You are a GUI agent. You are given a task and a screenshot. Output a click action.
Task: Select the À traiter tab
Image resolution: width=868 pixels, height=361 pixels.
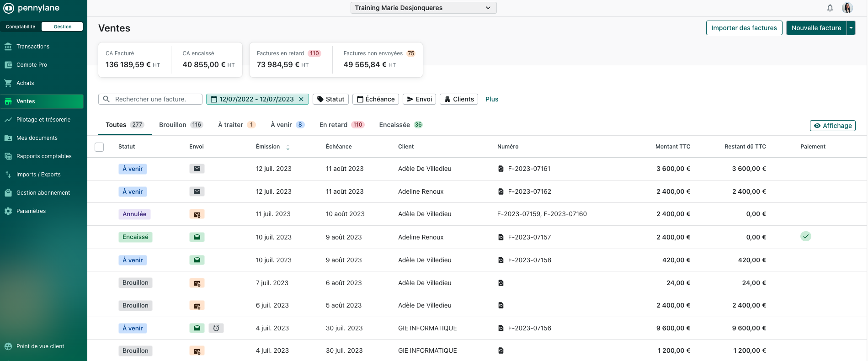point(236,125)
